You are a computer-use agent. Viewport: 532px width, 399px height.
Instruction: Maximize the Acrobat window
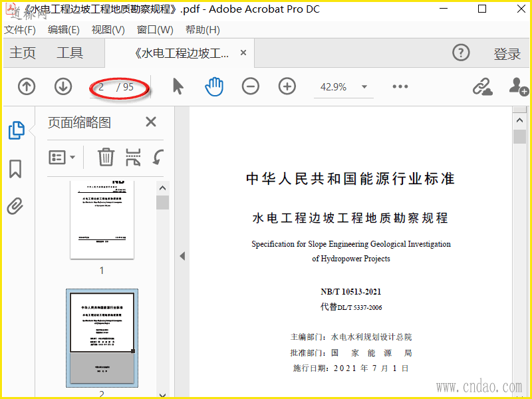point(482,9)
